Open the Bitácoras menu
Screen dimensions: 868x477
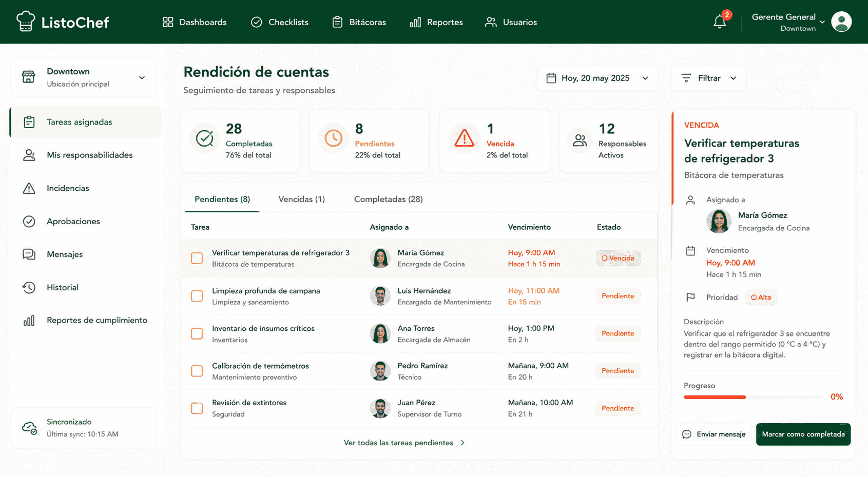click(359, 22)
